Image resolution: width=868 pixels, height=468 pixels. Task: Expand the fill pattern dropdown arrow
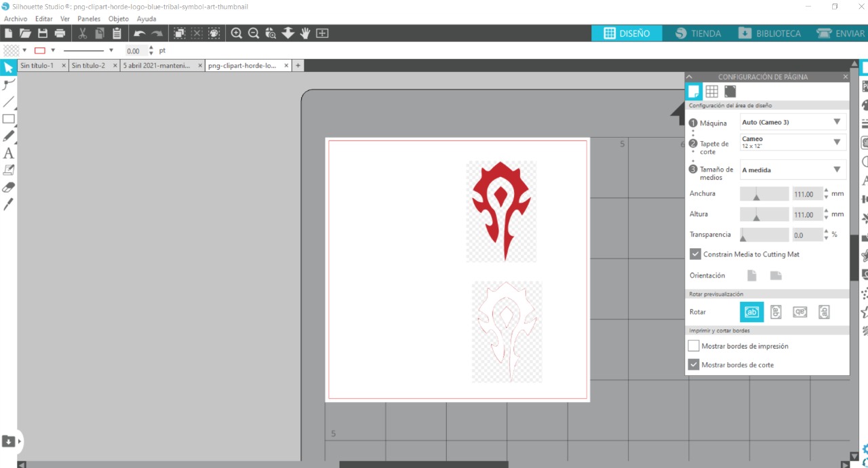(24, 50)
